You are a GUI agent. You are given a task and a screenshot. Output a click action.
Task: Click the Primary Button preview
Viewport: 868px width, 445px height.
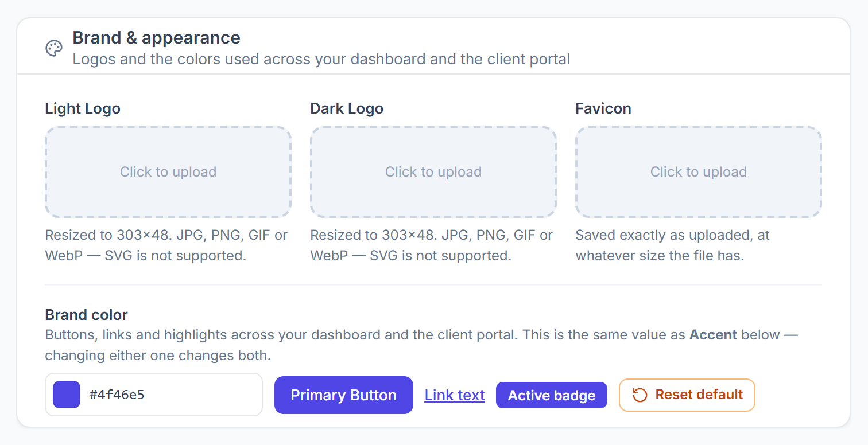[x=344, y=395]
